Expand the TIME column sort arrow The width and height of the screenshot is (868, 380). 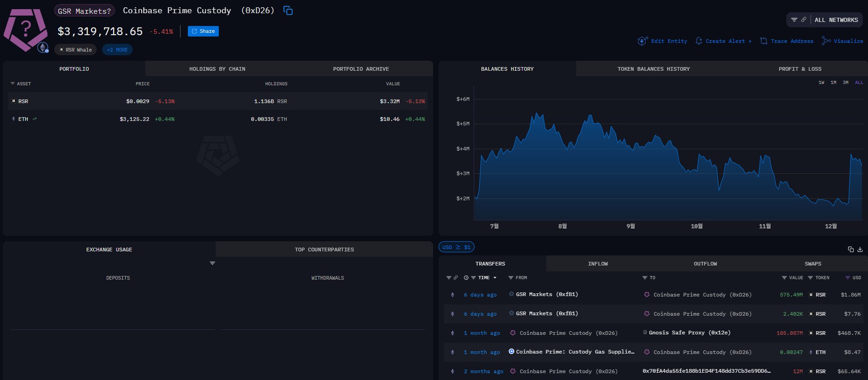point(495,278)
